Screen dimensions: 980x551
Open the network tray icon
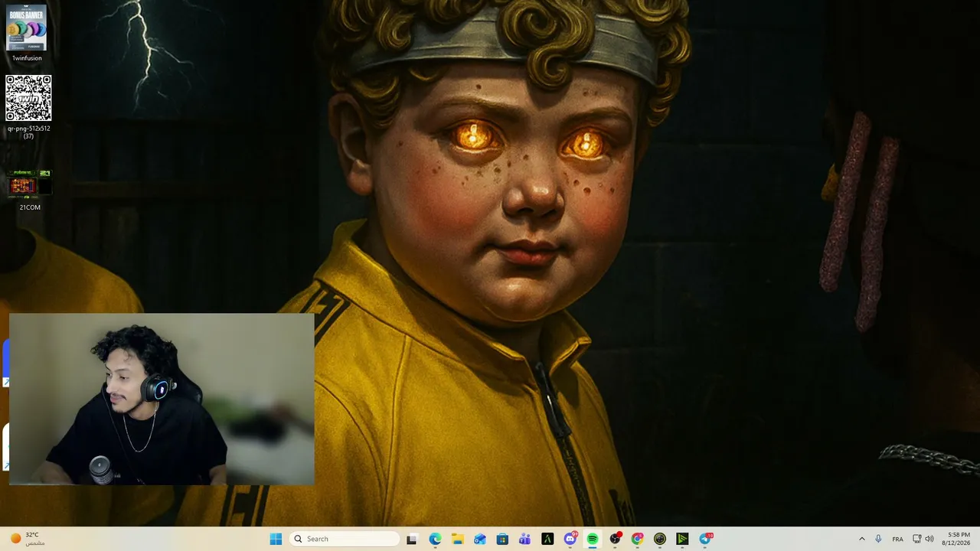(917, 539)
